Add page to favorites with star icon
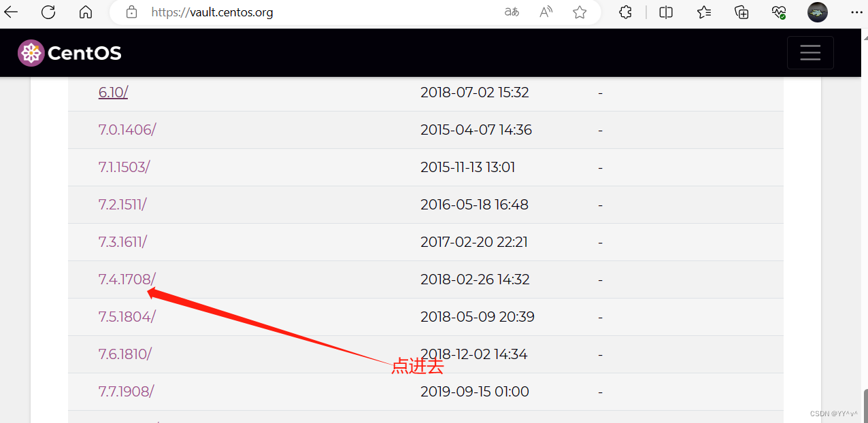 [x=580, y=12]
